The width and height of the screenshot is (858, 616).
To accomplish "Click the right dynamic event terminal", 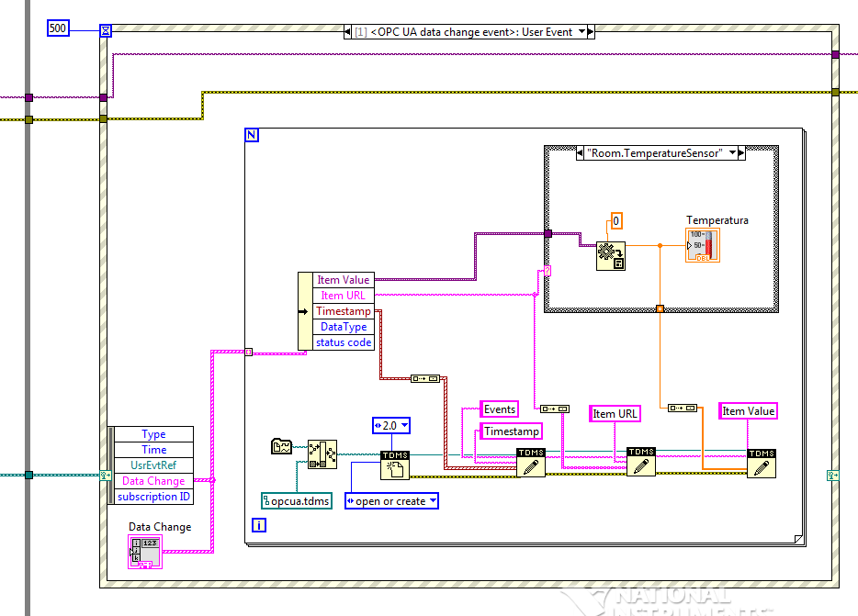I will [832, 476].
